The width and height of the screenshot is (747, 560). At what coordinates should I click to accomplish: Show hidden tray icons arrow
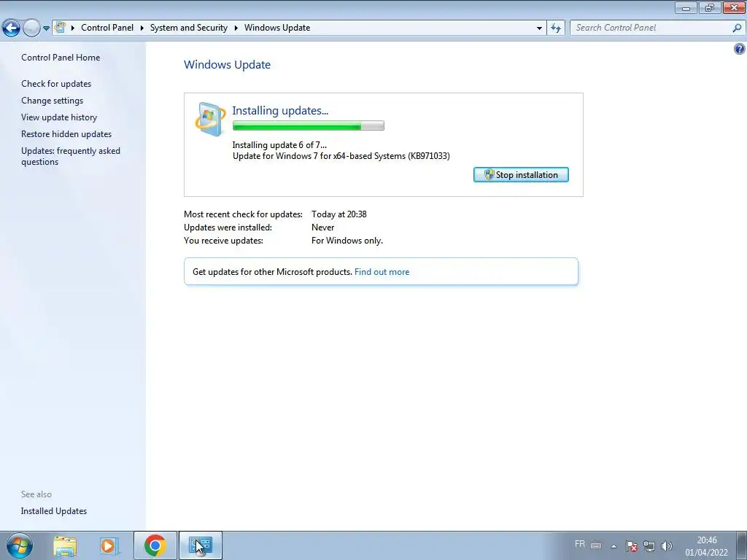[614, 546]
